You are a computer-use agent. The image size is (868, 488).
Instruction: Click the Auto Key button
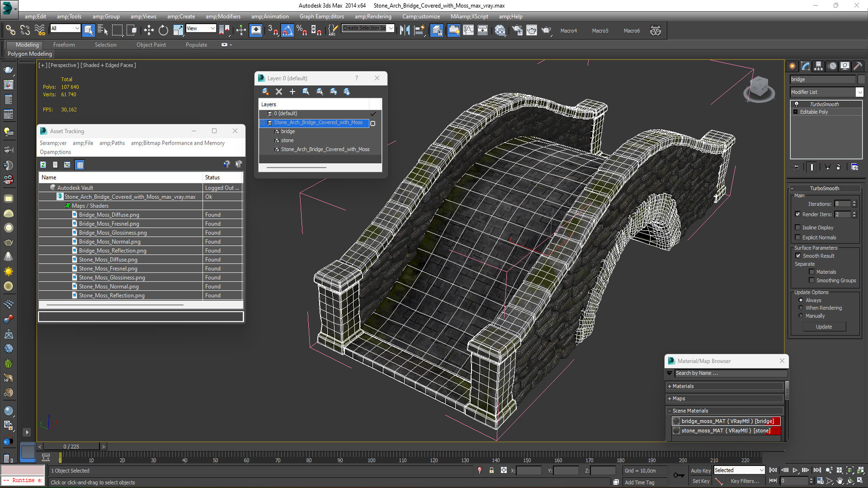pos(700,470)
